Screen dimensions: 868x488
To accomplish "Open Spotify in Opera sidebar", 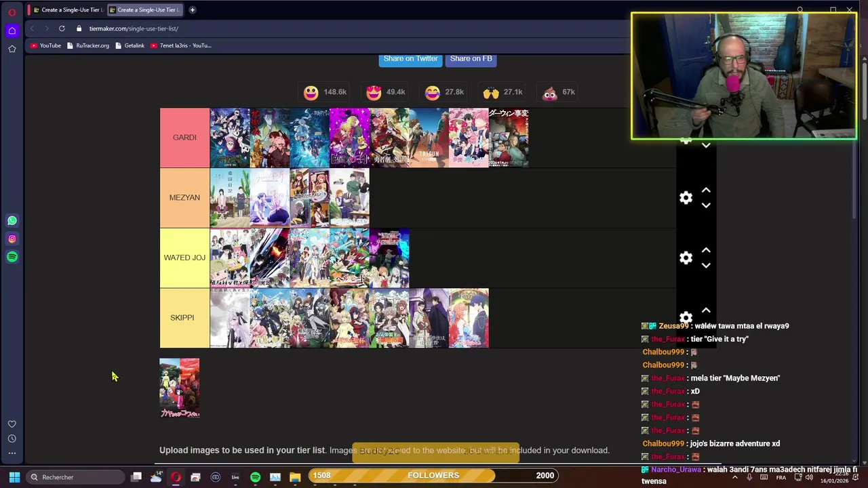I will click(x=12, y=257).
